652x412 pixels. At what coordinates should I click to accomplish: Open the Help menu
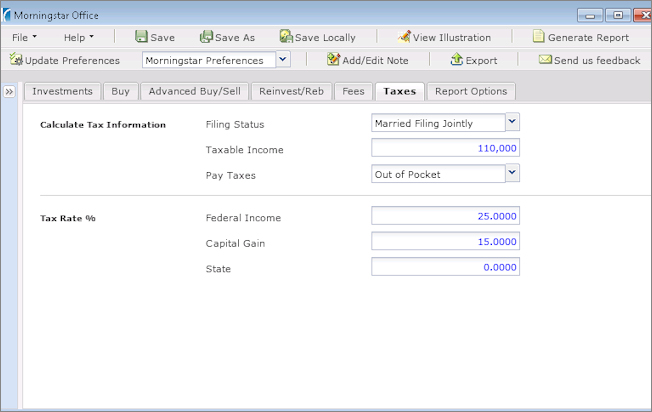(79, 37)
